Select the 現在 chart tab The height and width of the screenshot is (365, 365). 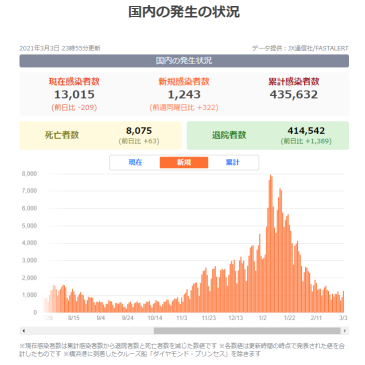coord(135,162)
